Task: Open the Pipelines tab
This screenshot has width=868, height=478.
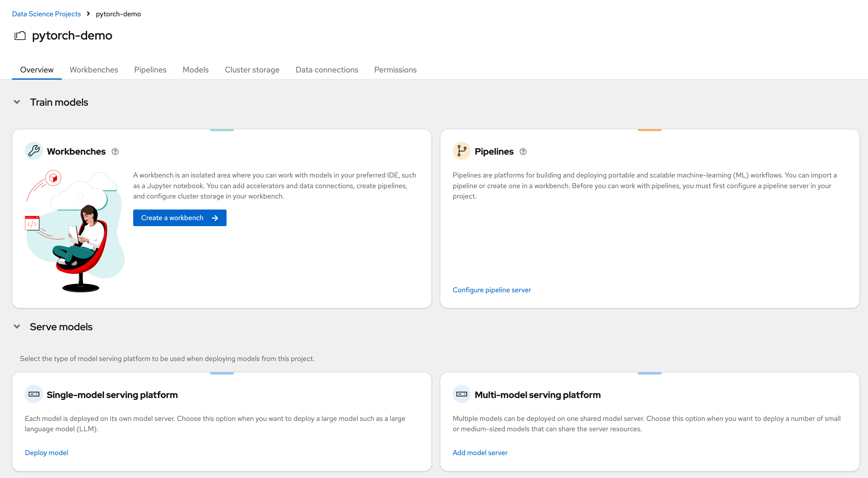Action: [x=150, y=70]
